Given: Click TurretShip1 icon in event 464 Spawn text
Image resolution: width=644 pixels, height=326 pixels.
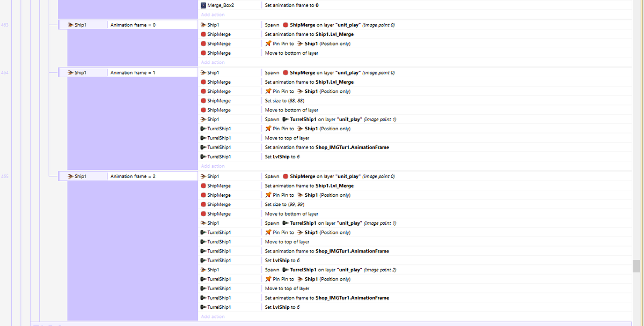Looking at the screenshot, I should point(286,120).
